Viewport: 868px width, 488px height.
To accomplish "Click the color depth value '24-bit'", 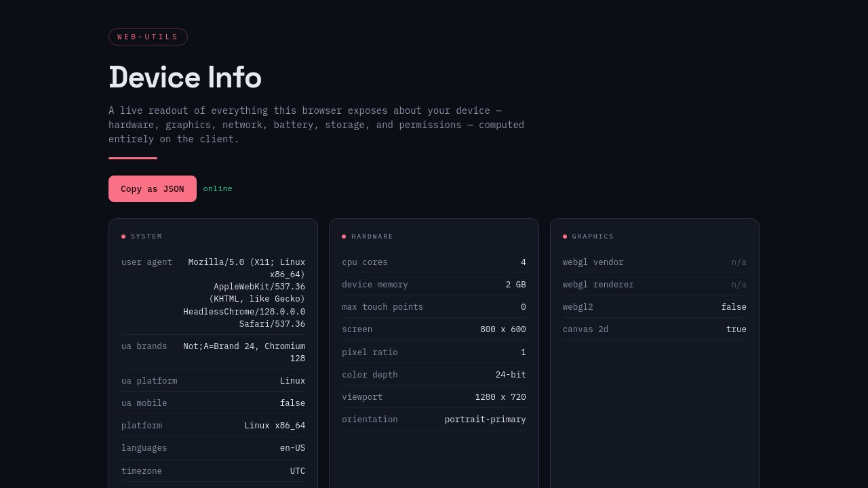I will pyautogui.click(x=511, y=375).
